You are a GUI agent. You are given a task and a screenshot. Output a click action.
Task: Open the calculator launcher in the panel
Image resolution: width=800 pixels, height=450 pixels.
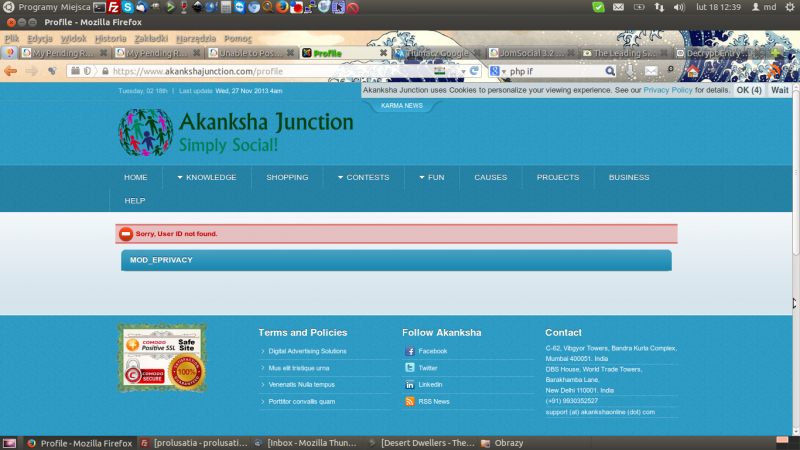pyautogui.click(x=226, y=7)
